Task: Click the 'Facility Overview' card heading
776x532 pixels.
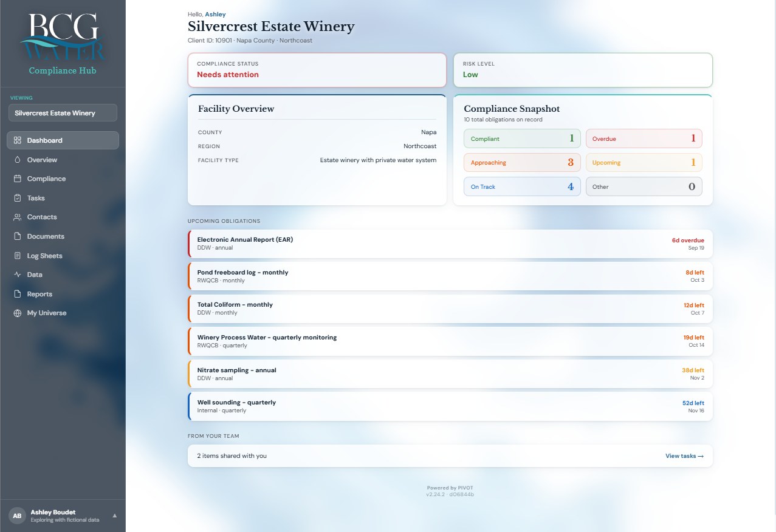Action: point(236,109)
